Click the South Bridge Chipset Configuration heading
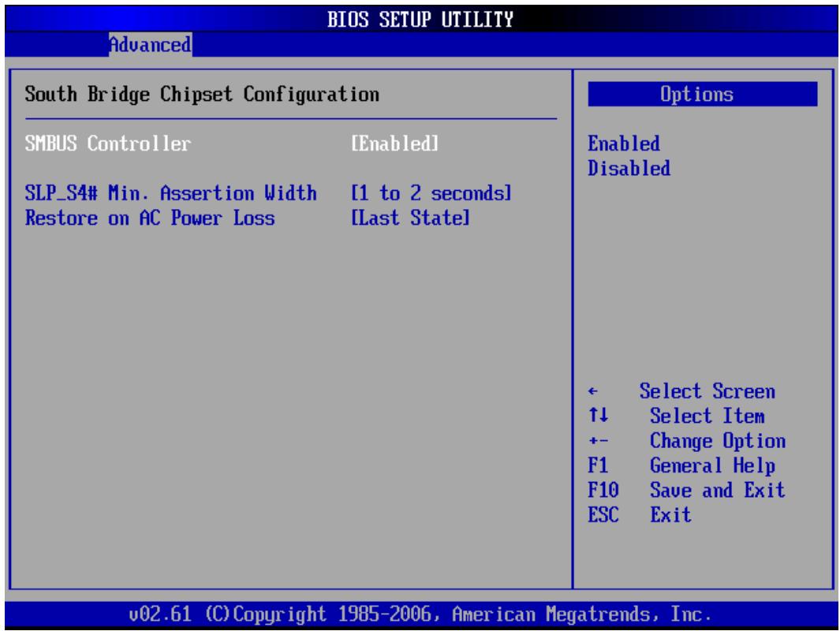 (x=202, y=95)
